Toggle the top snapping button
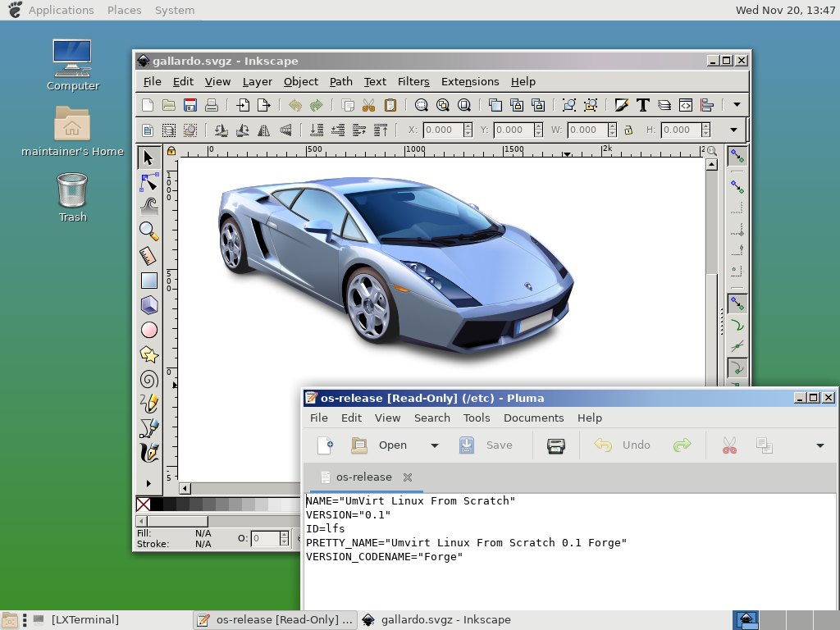Screen dimensions: 840x630 (x=737, y=156)
